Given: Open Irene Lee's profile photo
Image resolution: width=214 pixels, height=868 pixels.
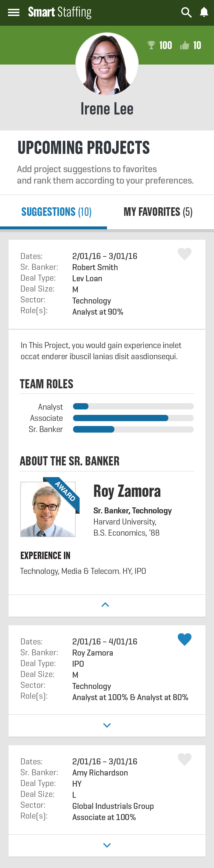Looking at the screenshot, I should coord(107,64).
